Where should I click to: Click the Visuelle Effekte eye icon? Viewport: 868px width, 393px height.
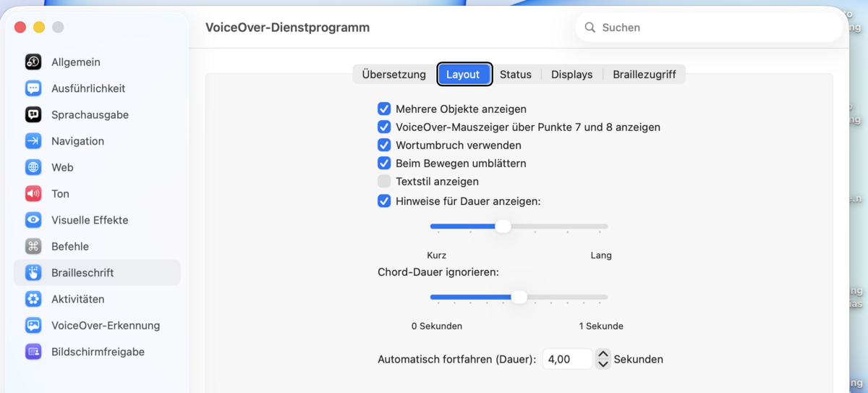coord(33,220)
